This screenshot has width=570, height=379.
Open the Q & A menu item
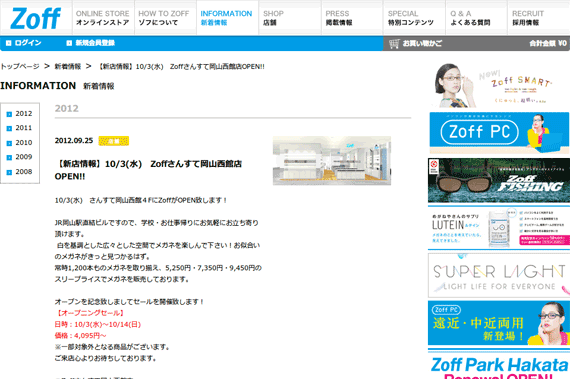coord(477,18)
